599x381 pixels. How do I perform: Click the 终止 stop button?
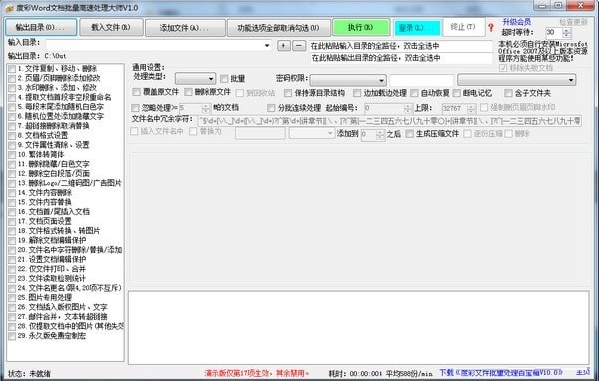(463, 27)
